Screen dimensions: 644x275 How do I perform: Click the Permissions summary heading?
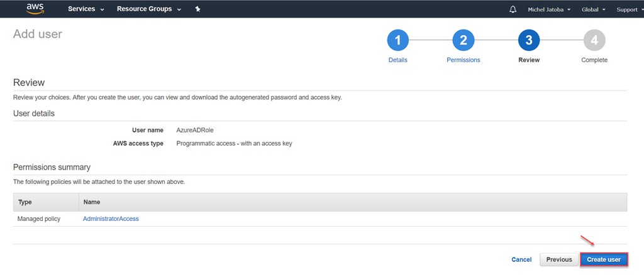[x=52, y=167]
